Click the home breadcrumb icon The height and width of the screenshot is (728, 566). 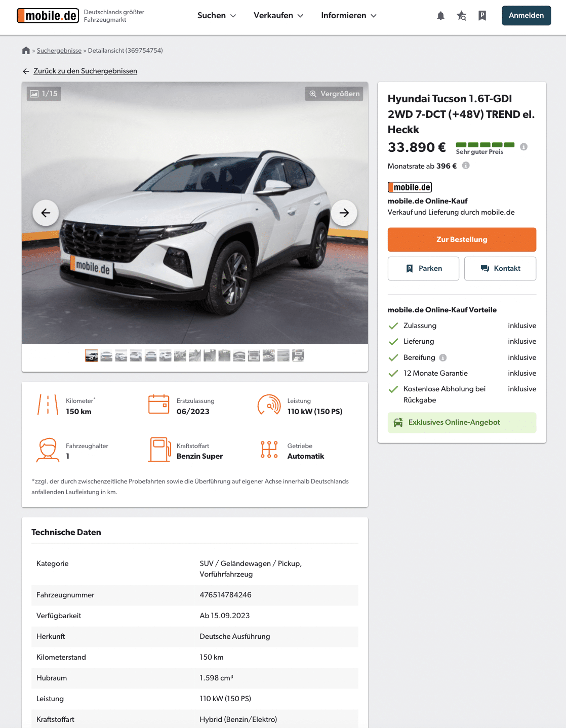(x=26, y=51)
